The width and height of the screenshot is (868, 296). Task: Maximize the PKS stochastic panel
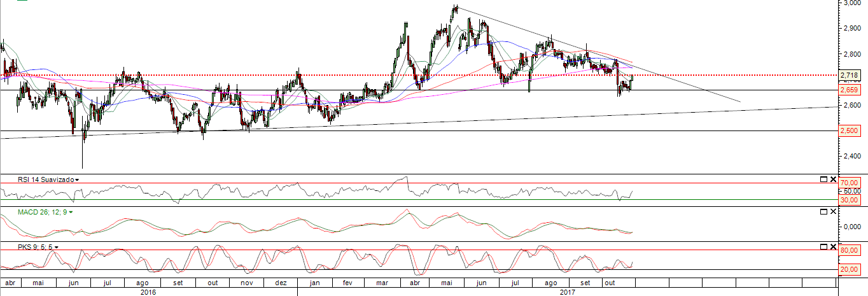coord(823,246)
